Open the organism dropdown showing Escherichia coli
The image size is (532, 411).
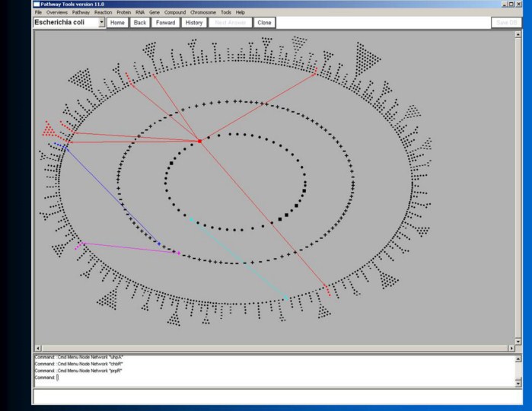point(102,23)
